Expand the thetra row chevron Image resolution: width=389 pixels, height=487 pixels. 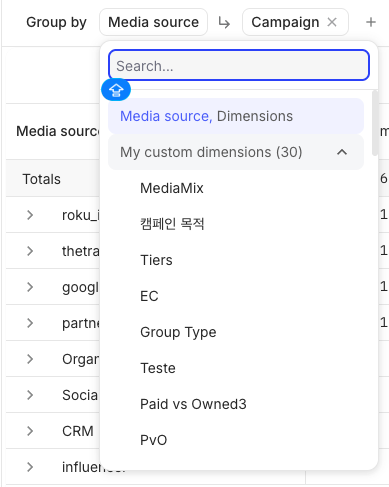pyautogui.click(x=30, y=251)
